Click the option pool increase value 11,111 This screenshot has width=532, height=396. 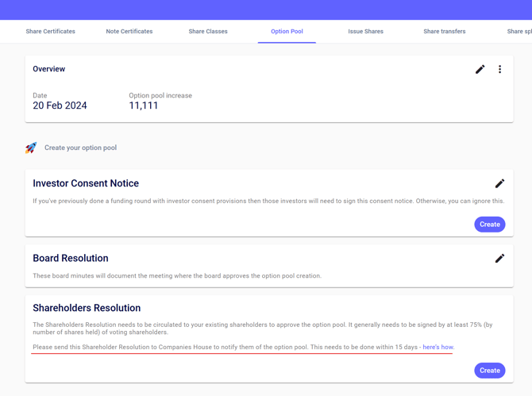tap(144, 106)
